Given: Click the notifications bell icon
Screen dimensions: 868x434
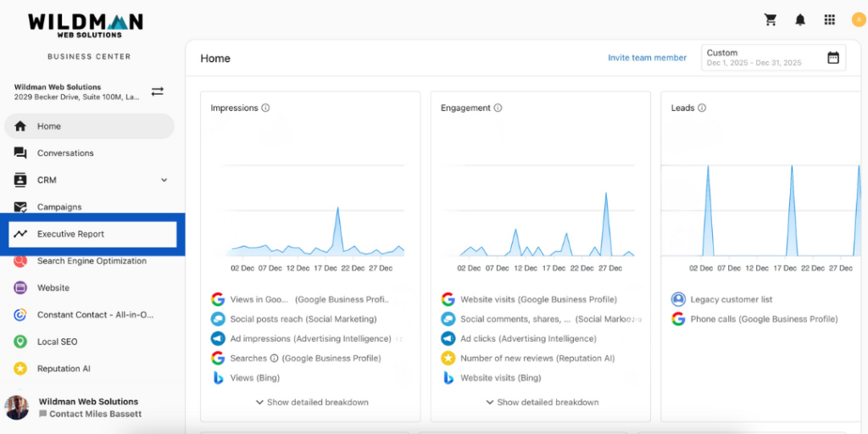Looking at the screenshot, I should (800, 19).
